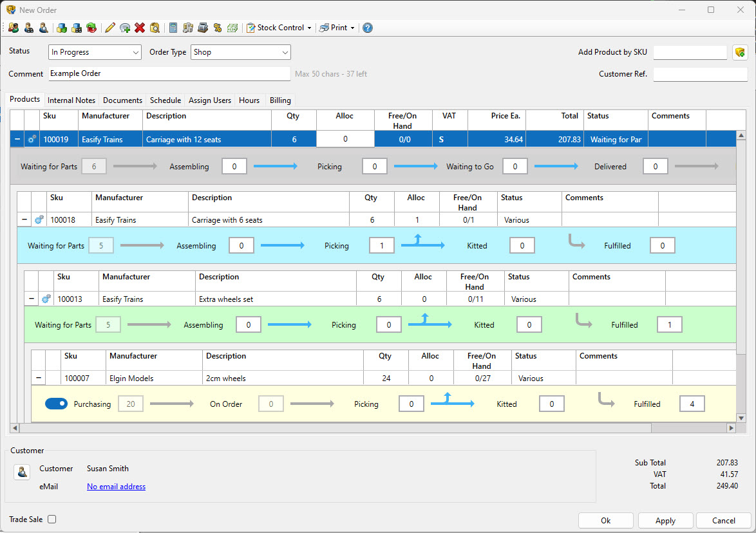Open the Status dropdown showing In Progress

(95, 52)
